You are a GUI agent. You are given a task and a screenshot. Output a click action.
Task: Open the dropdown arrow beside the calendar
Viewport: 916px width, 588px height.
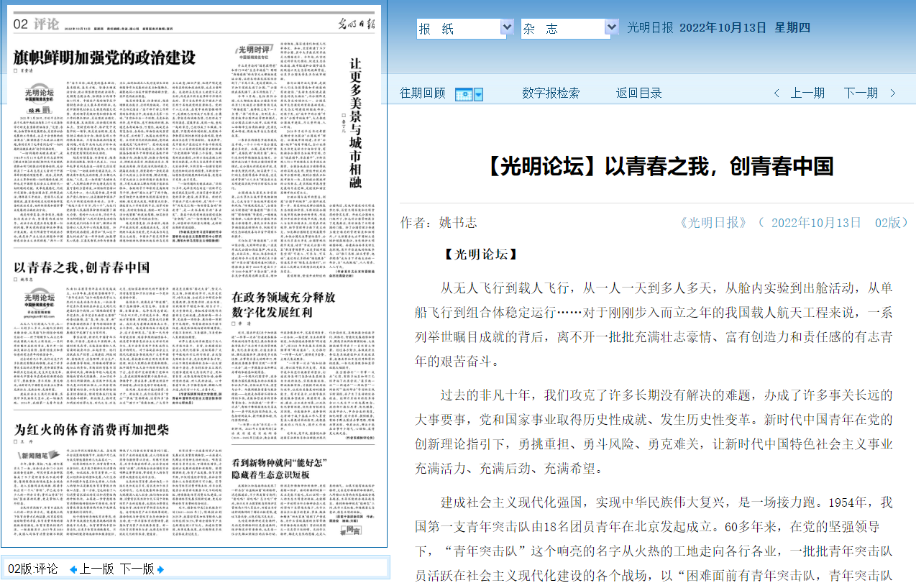click(x=478, y=94)
